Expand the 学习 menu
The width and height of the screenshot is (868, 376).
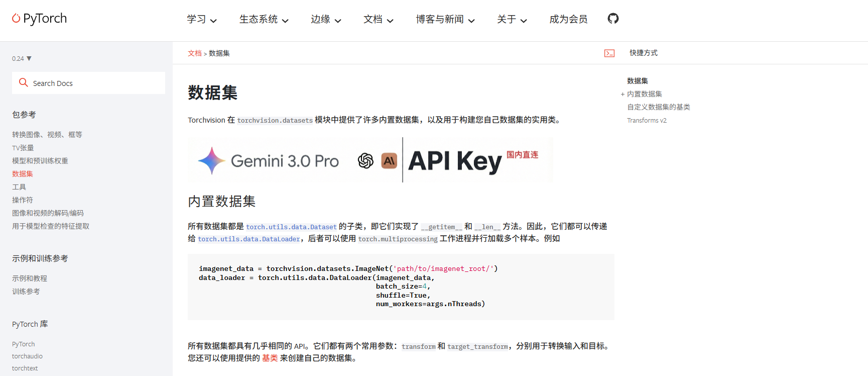click(201, 20)
